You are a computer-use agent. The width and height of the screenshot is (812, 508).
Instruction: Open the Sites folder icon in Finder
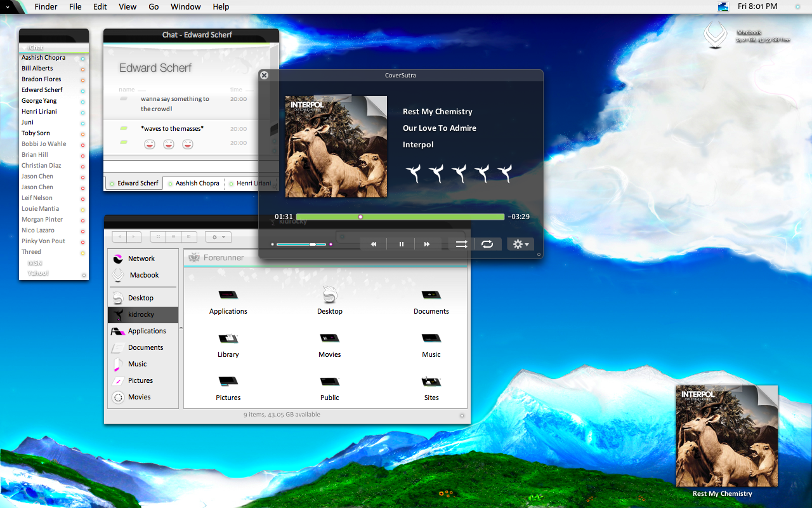point(431,382)
